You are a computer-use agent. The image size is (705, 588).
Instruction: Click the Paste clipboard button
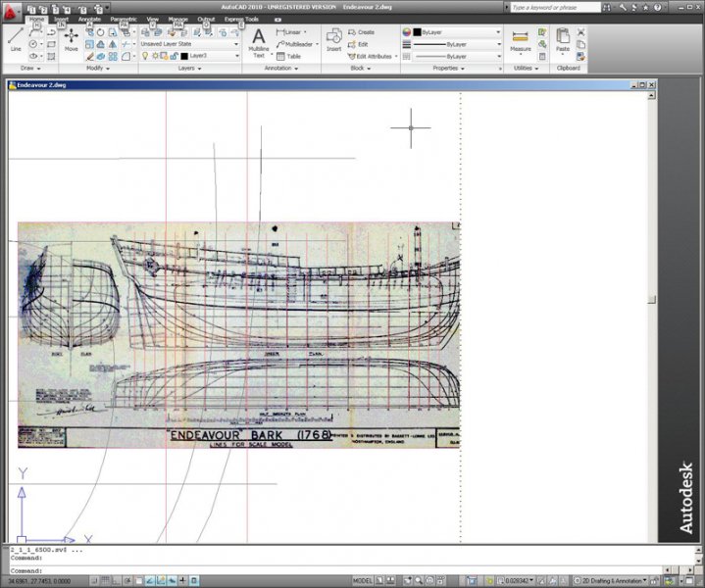pos(563,39)
